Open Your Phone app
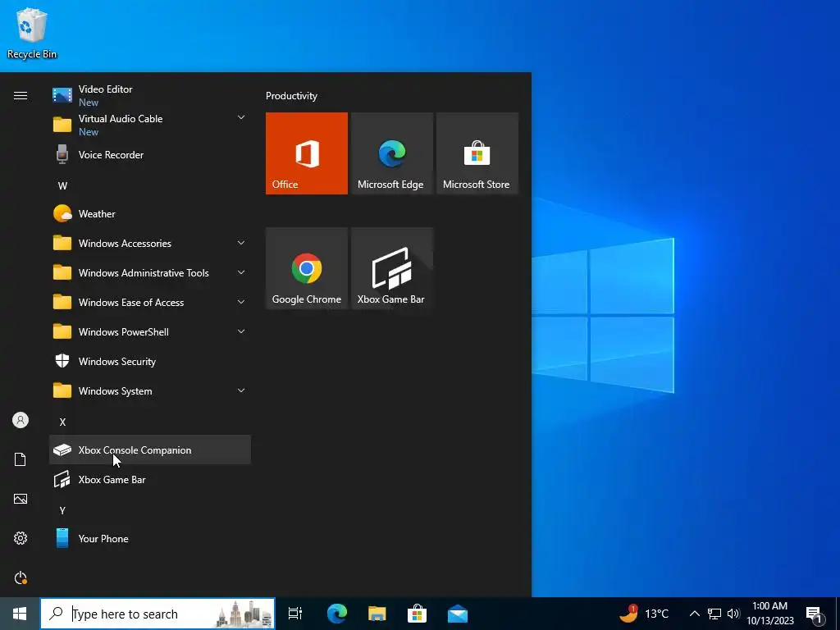Screen dimensions: 840x630 150,538
